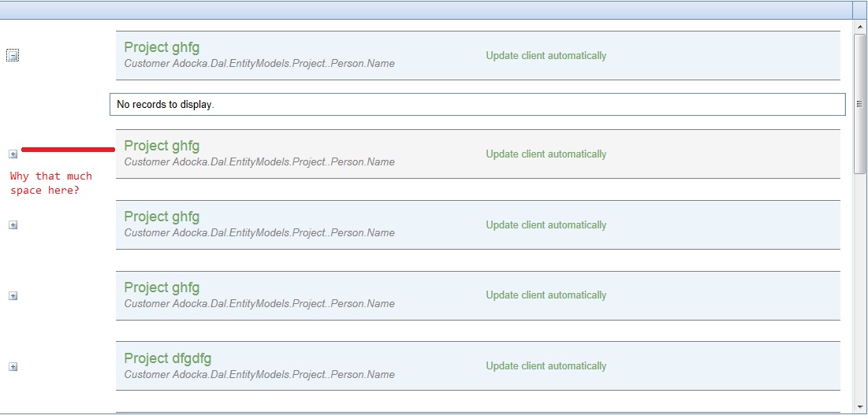Select the Project dfgdfg title
This screenshot has width=868, height=419.
pos(168,358)
